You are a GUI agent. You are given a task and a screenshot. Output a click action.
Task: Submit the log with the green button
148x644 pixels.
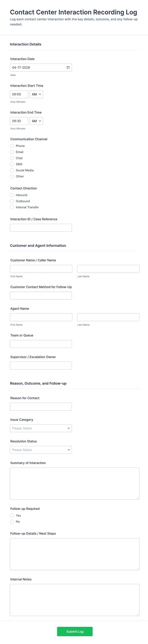[75, 631]
